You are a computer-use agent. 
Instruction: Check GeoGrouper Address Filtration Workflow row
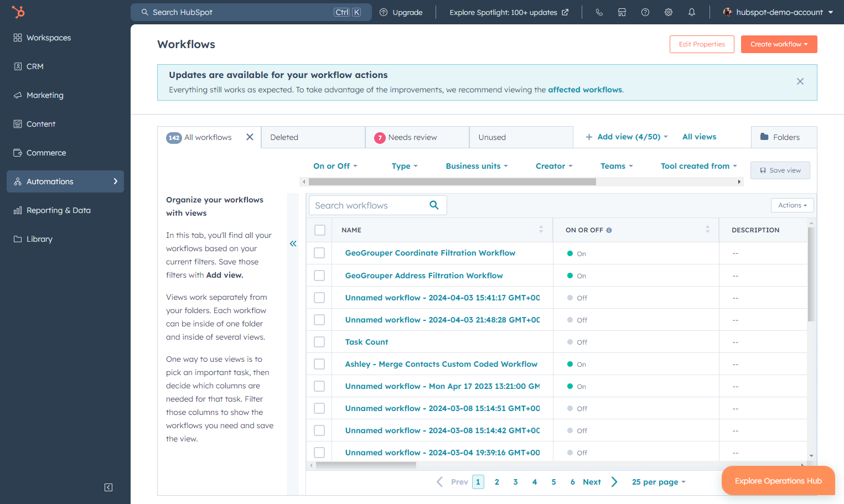click(x=319, y=276)
